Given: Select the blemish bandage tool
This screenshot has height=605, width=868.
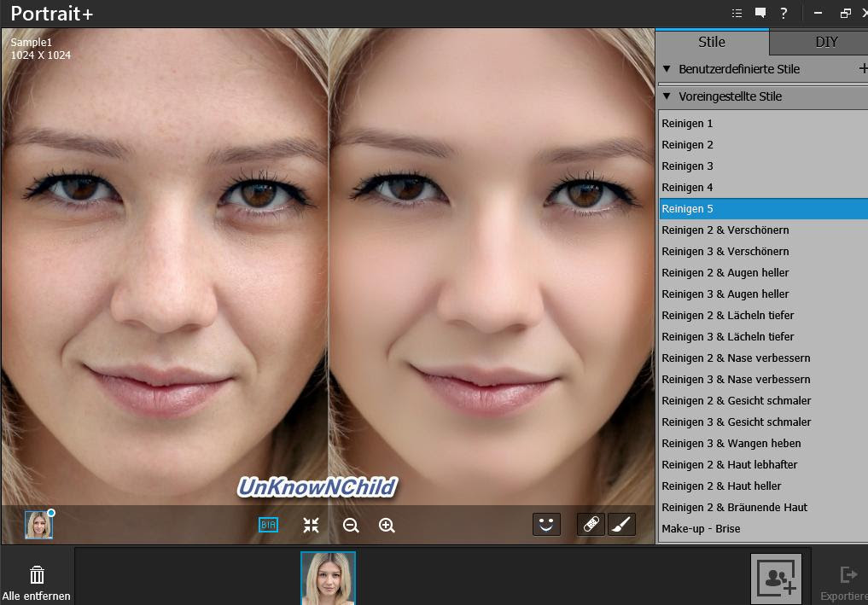Looking at the screenshot, I should (x=591, y=524).
